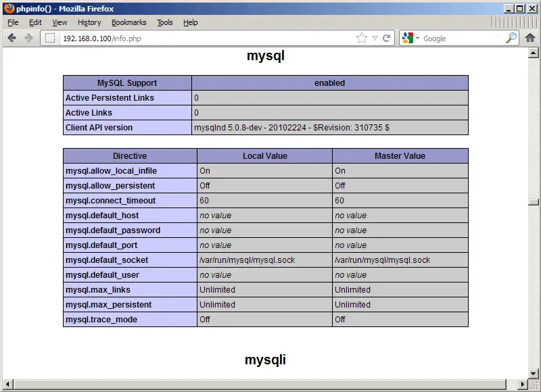Click the vertical scrollbar down arrow
This screenshot has height=392, width=541.
pyautogui.click(x=534, y=373)
